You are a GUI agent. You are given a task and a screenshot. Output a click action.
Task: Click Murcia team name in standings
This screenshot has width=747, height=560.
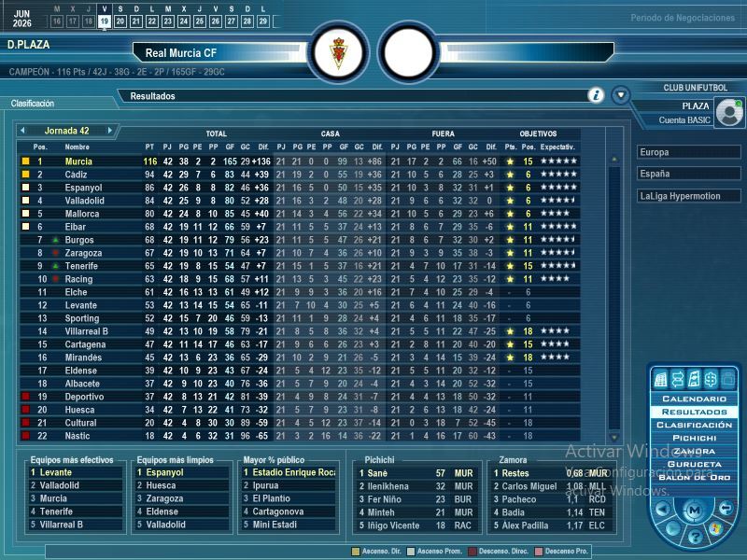click(78, 161)
